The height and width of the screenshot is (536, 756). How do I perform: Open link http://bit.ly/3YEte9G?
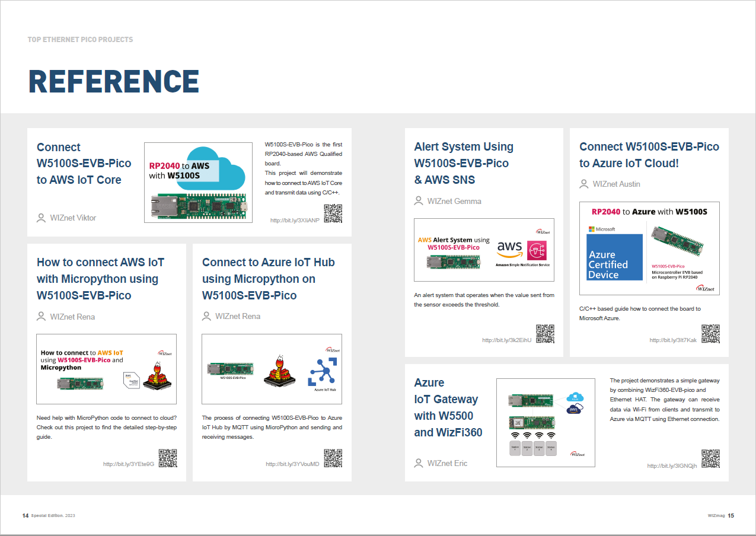point(129,464)
